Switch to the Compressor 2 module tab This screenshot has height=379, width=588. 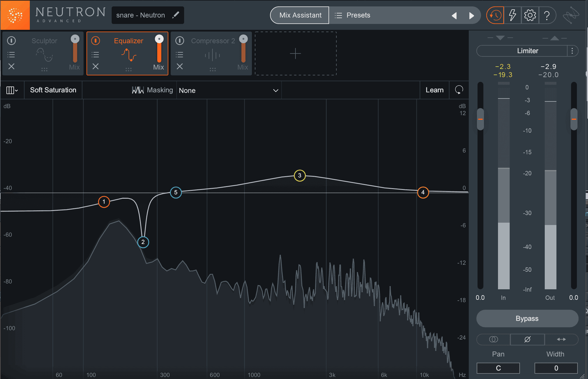coord(211,53)
